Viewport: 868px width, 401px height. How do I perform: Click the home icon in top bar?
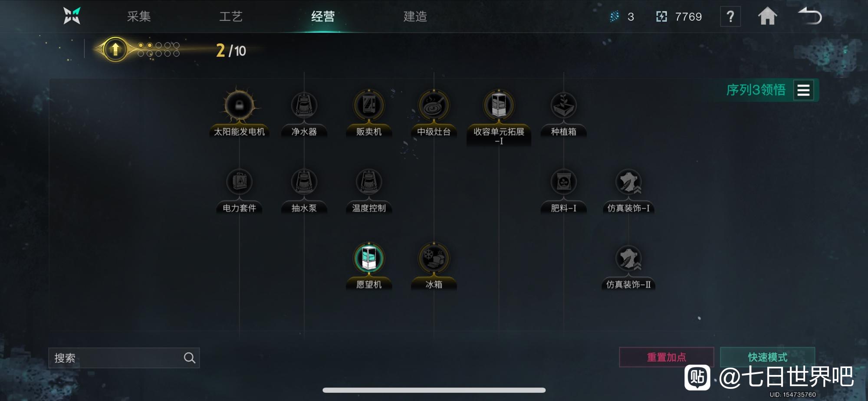pyautogui.click(x=767, y=16)
